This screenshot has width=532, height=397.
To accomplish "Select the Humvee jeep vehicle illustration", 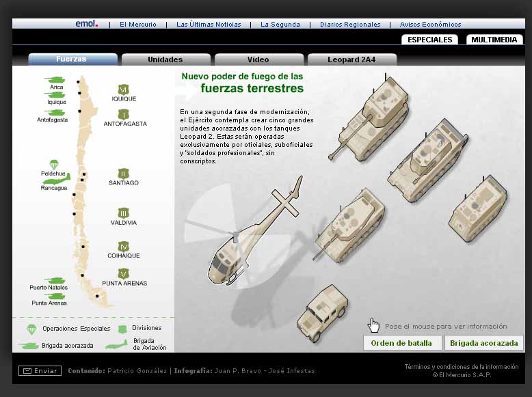I will (322, 312).
